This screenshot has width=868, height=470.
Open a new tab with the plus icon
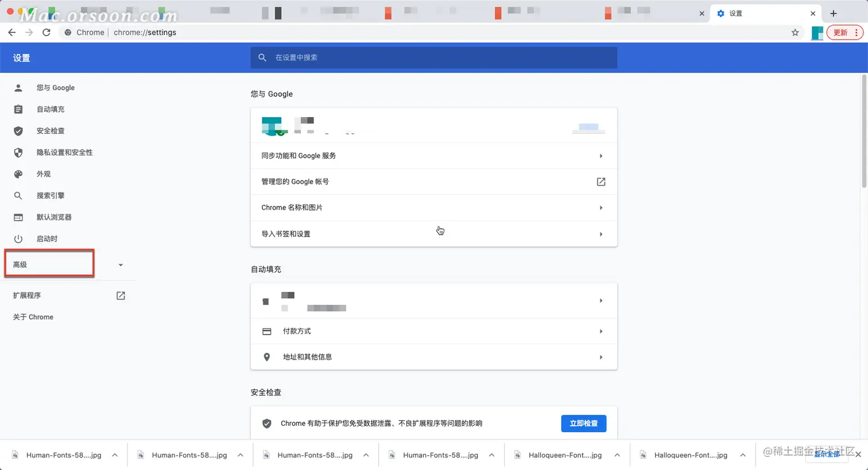[834, 13]
